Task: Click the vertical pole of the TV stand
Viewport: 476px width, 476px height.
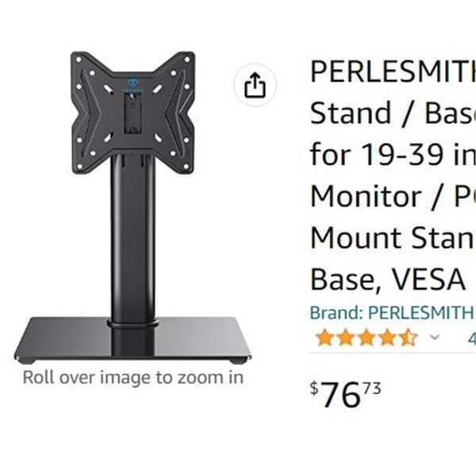Action: pos(132,238)
